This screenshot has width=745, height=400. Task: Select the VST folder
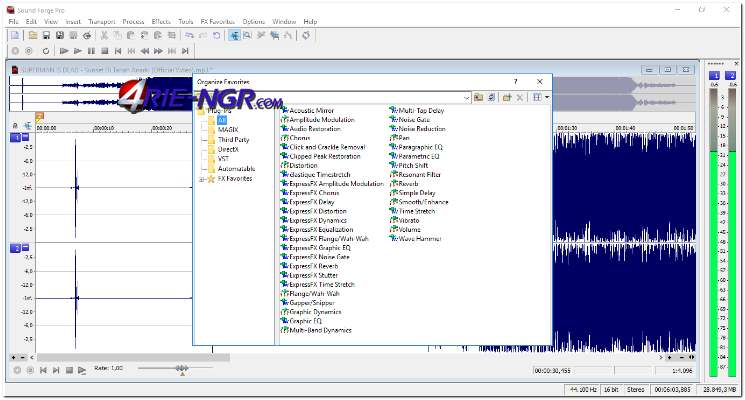point(223,159)
